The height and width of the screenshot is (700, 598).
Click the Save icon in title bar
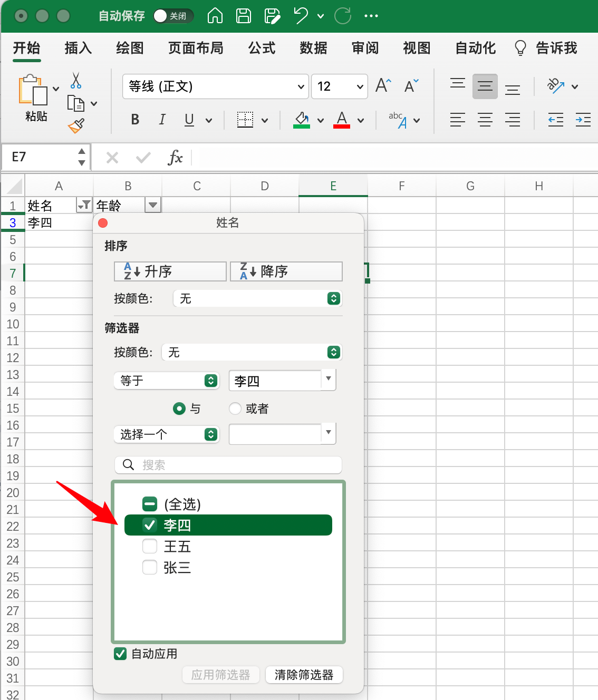[x=244, y=16]
